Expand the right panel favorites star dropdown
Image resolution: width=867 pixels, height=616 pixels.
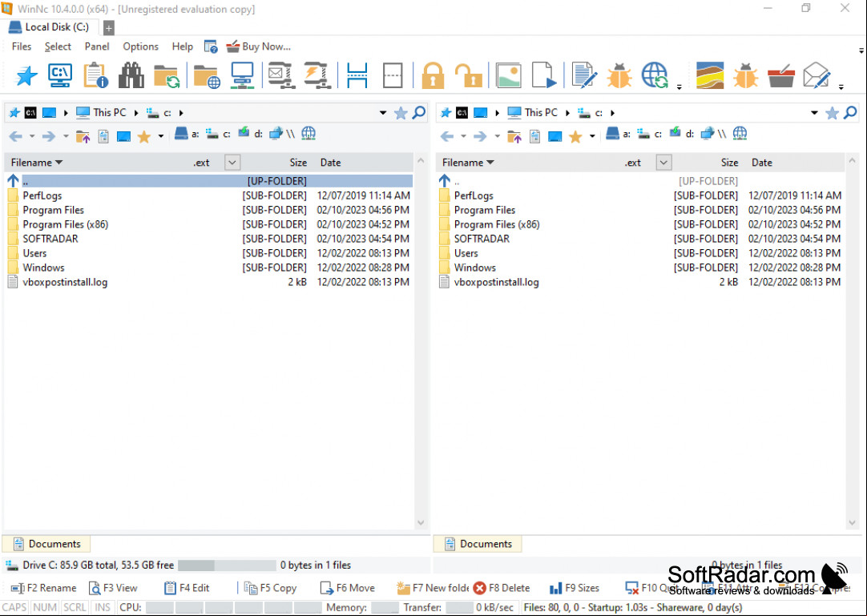[592, 136]
